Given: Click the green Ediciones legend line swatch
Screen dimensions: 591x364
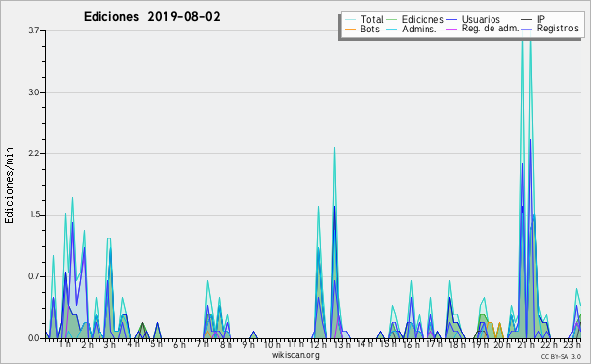Looking at the screenshot, I should point(392,20).
